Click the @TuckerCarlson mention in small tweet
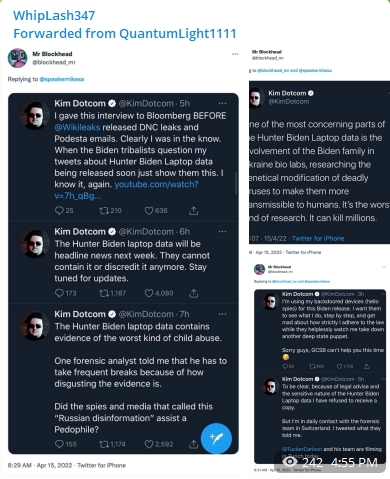The image size is (390, 479). coord(302,449)
